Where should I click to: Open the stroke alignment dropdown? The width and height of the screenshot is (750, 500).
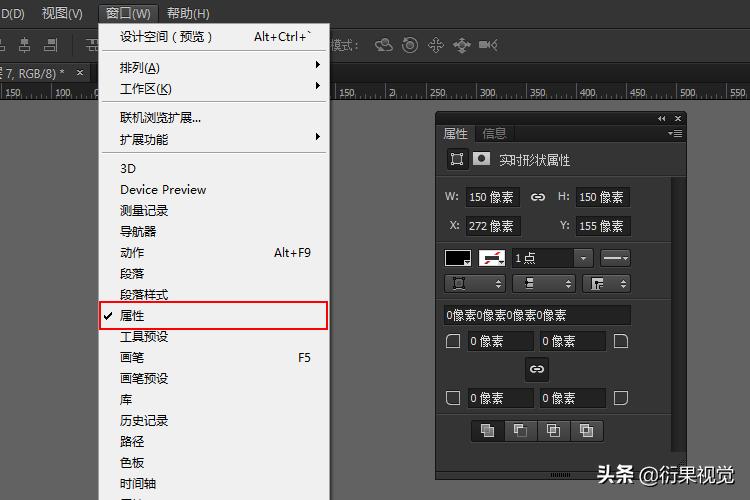(x=474, y=284)
